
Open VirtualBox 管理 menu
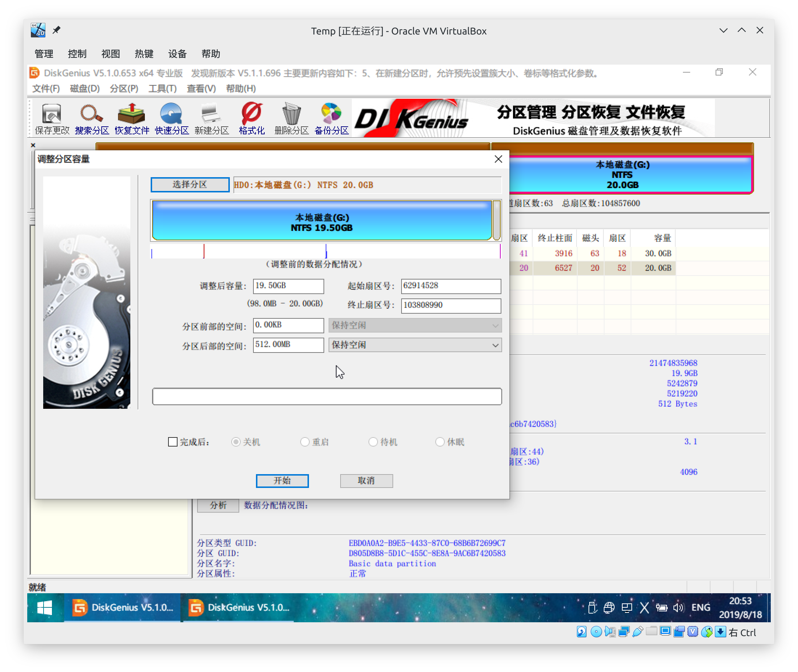pos(44,54)
